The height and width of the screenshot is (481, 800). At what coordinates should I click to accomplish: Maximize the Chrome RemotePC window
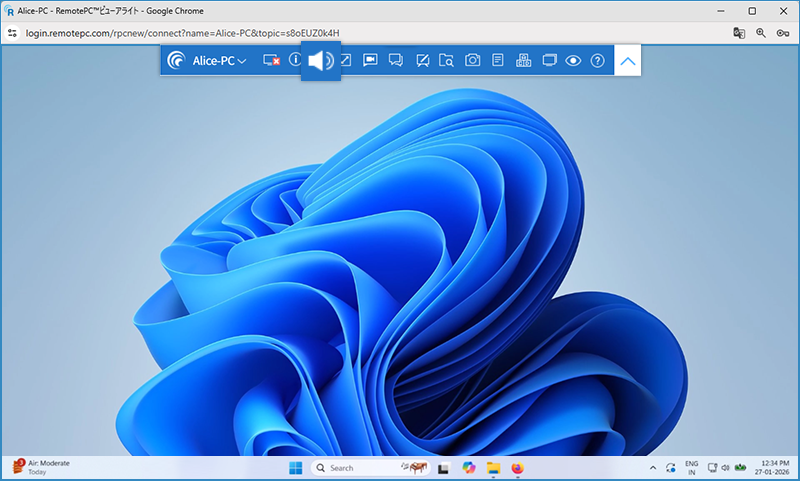click(x=752, y=11)
